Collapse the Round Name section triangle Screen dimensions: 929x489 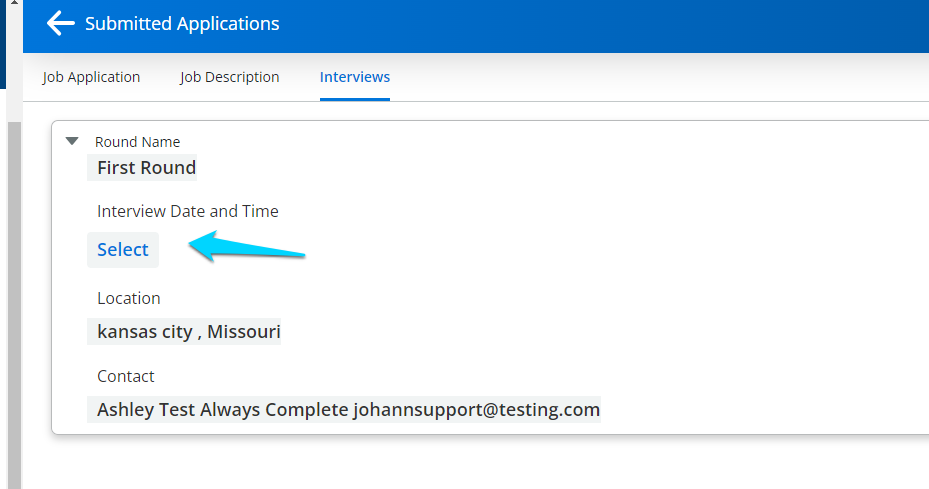pyautogui.click(x=72, y=141)
